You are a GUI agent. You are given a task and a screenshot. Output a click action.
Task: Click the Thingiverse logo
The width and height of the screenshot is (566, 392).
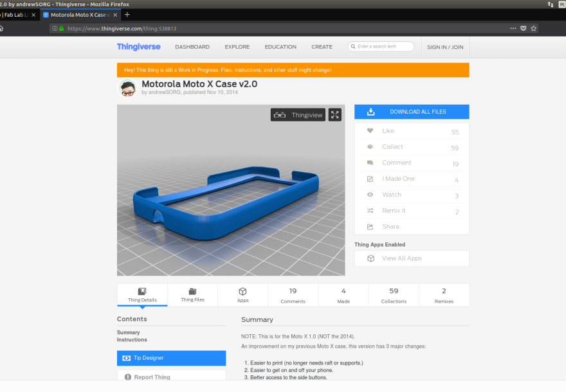tap(139, 47)
